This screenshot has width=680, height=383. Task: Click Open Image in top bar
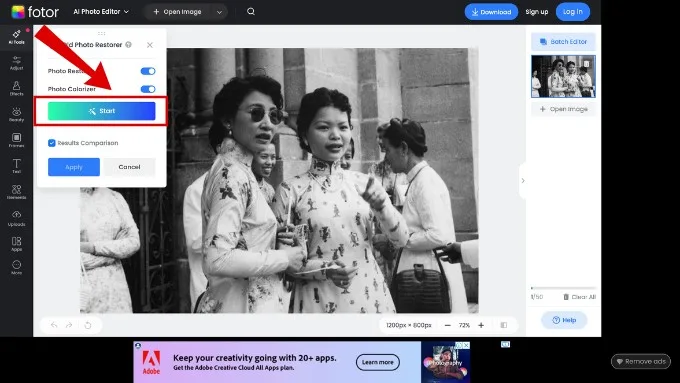[x=177, y=12]
